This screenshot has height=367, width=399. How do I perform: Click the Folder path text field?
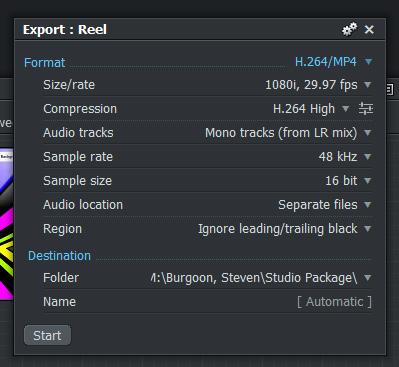pos(254,278)
